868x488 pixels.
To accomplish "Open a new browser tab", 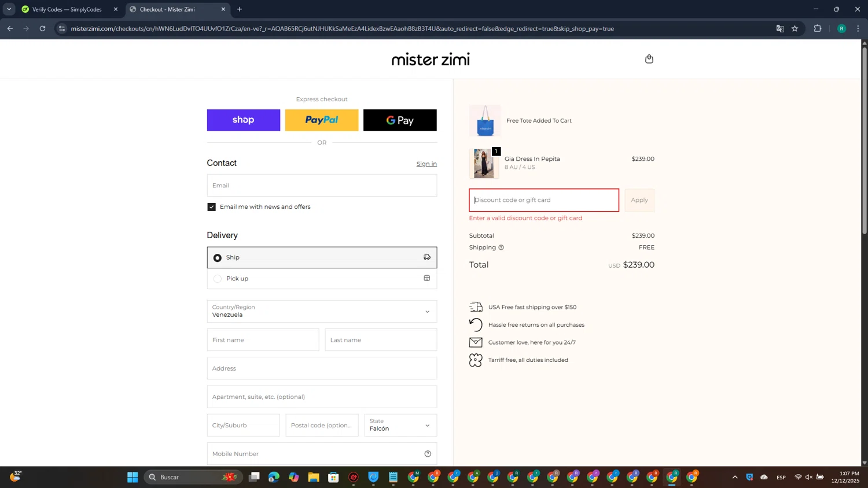I will click(x=240, y=9).
